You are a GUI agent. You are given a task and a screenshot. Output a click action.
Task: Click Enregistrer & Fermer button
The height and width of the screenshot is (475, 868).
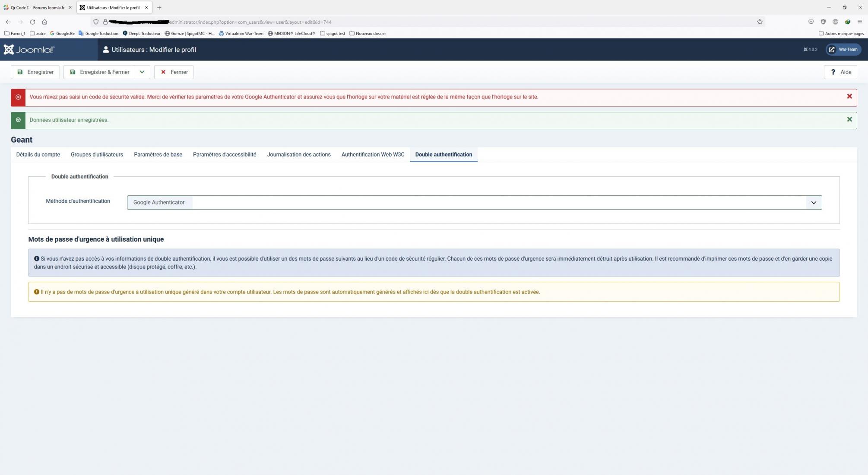coord(99,72)
